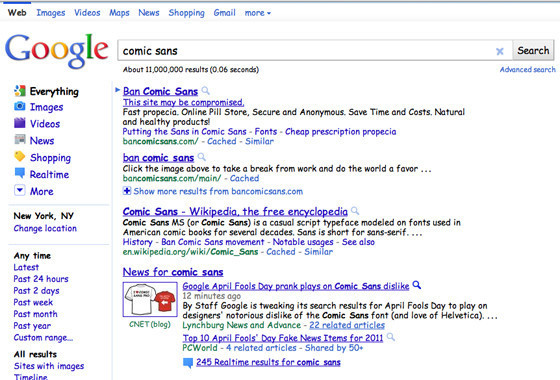Click the t-shirt news thumbnail
The width and height of the screenshot is (560, 380).
pyautogui.click(x=150, y=299)
